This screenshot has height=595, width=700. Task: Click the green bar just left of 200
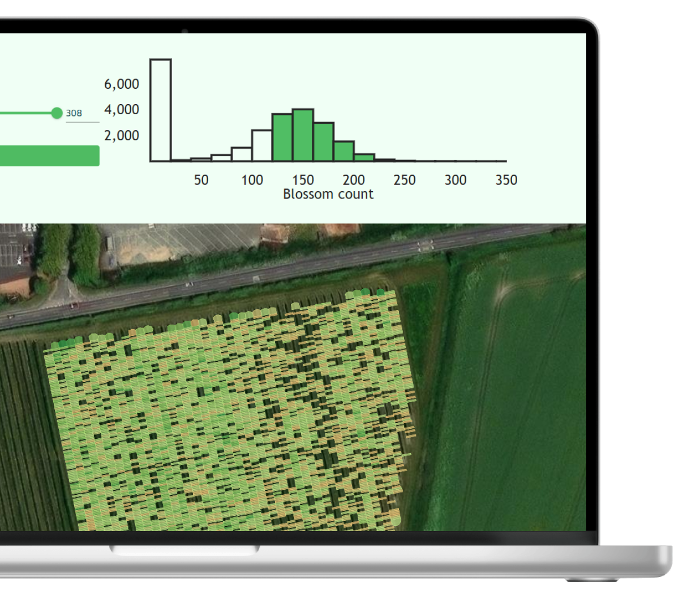pos(343,151)
